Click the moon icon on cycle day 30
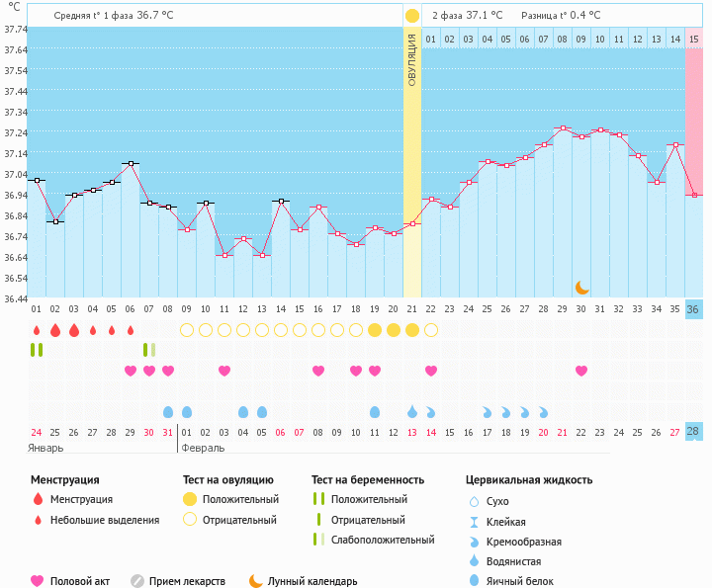 tap(582, 288)
